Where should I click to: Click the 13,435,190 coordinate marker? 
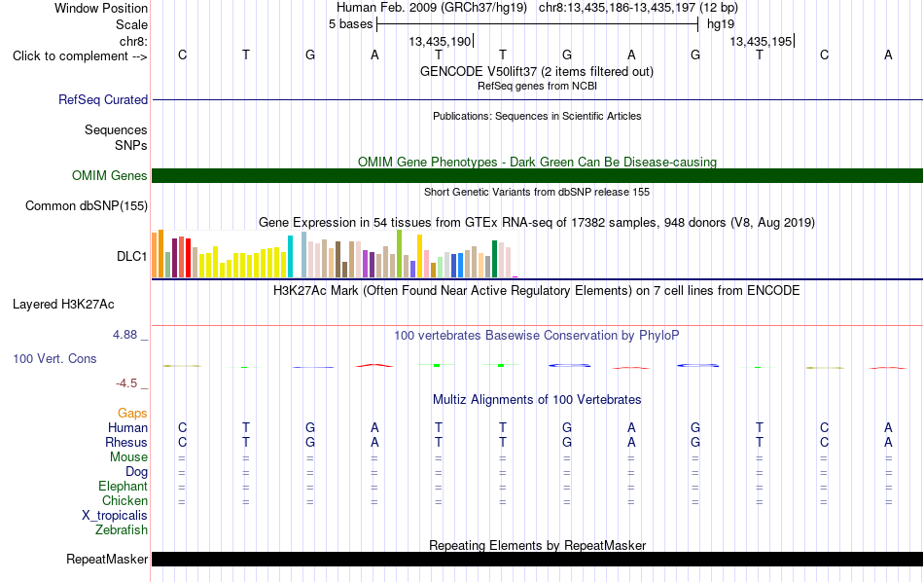tap(441, 41)
